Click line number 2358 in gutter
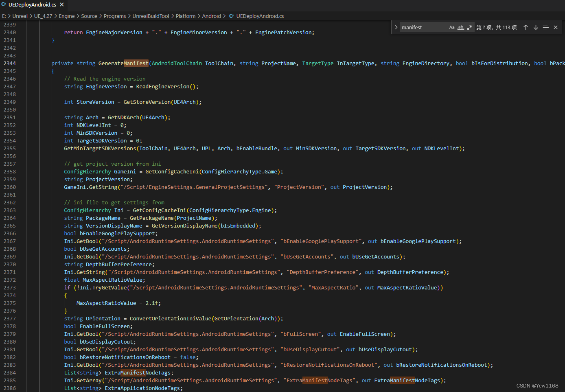 pyautogui.click(x=10, y=171)
